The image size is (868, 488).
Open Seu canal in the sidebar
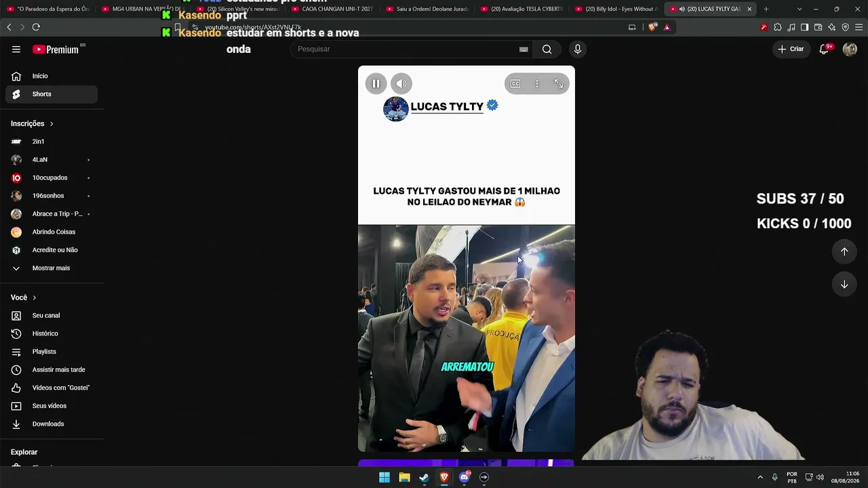52,316
